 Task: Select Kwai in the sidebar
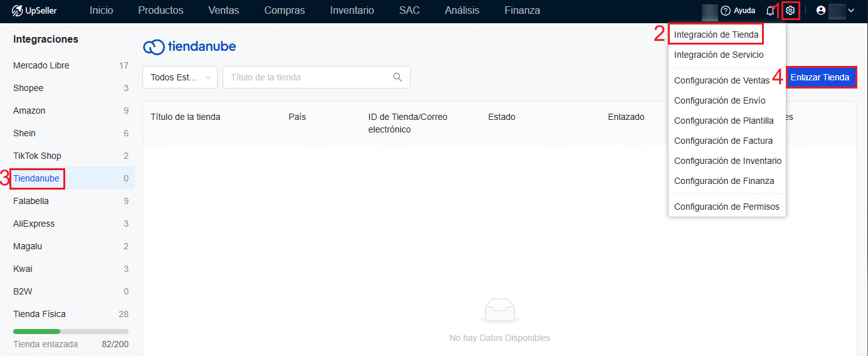71,269
